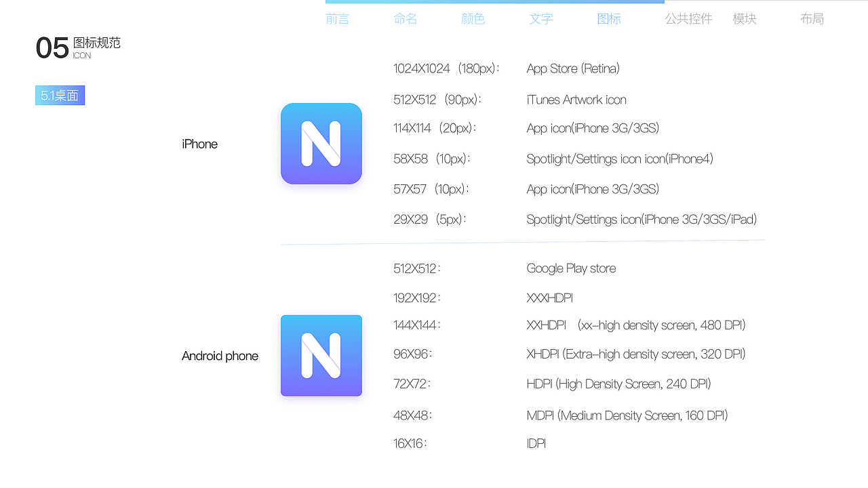Go to the 图标 tab
868x488 pixels.
point(609,19)
